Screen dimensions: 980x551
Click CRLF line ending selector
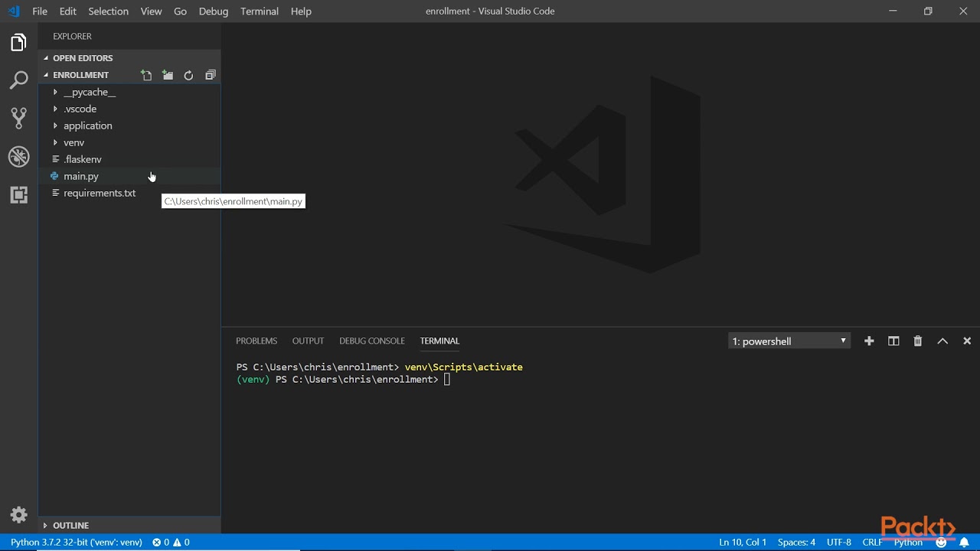click(x=872, y=543)
